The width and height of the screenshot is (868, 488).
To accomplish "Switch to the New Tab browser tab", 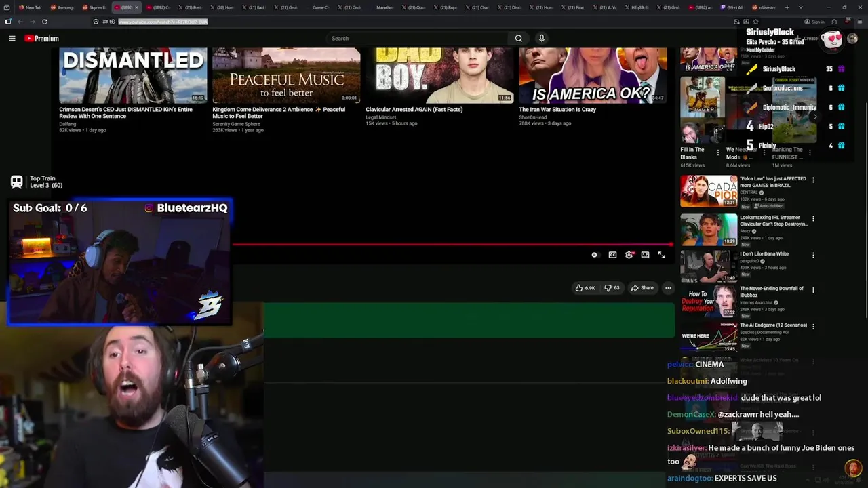I will point(31,7).
